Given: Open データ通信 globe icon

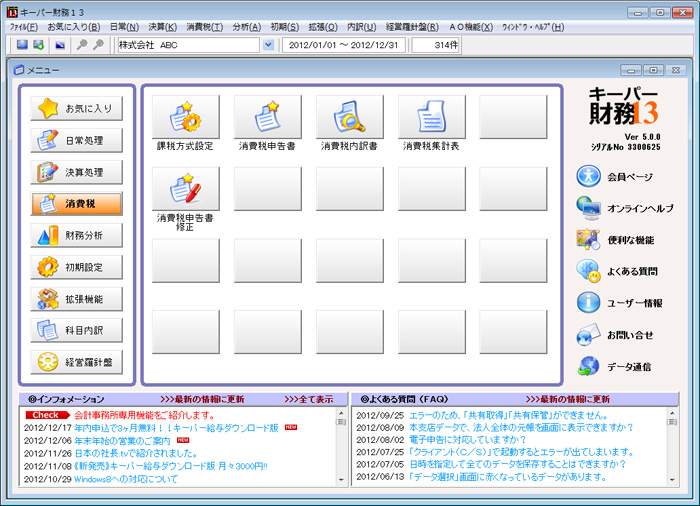Looking at the screenshot, I should [588, 366].
